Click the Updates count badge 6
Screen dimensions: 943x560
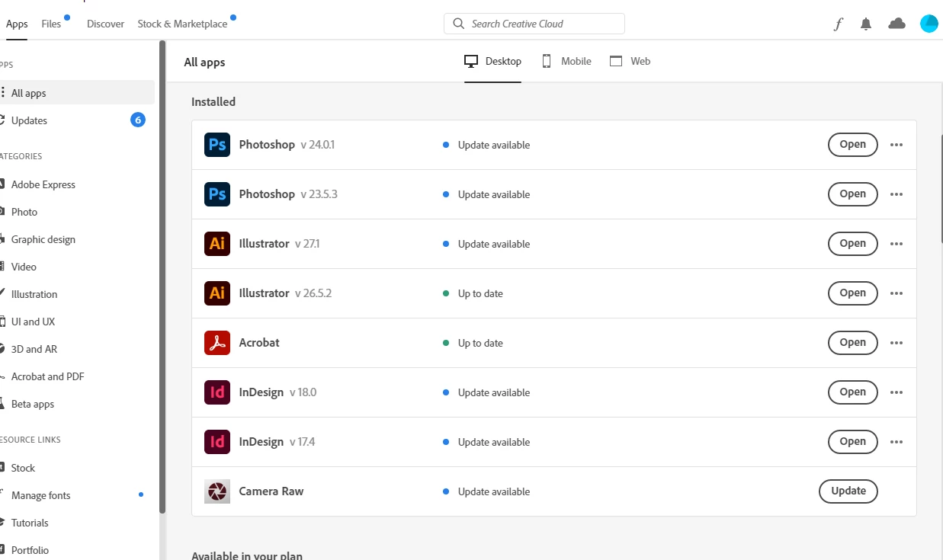point(138,120)
